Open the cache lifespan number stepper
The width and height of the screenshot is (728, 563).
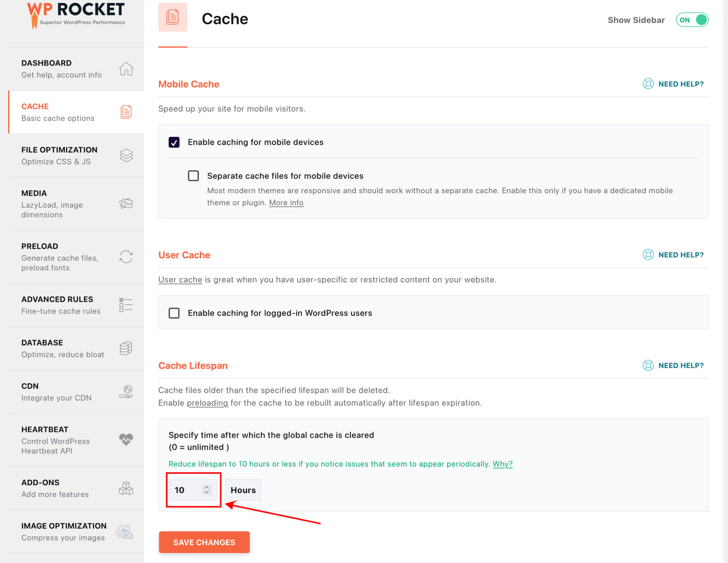(x=206, y=490)
